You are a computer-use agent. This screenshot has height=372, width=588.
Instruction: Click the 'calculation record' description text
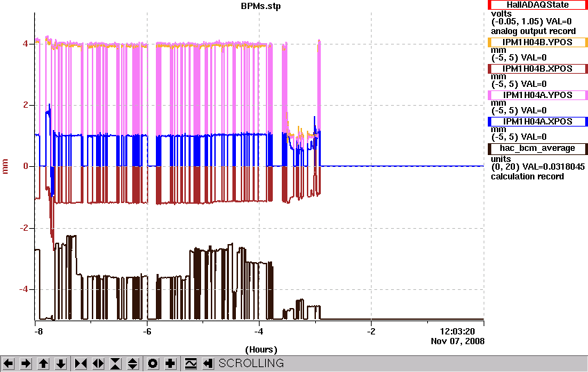pyautogui.click(x=527, y=177)
